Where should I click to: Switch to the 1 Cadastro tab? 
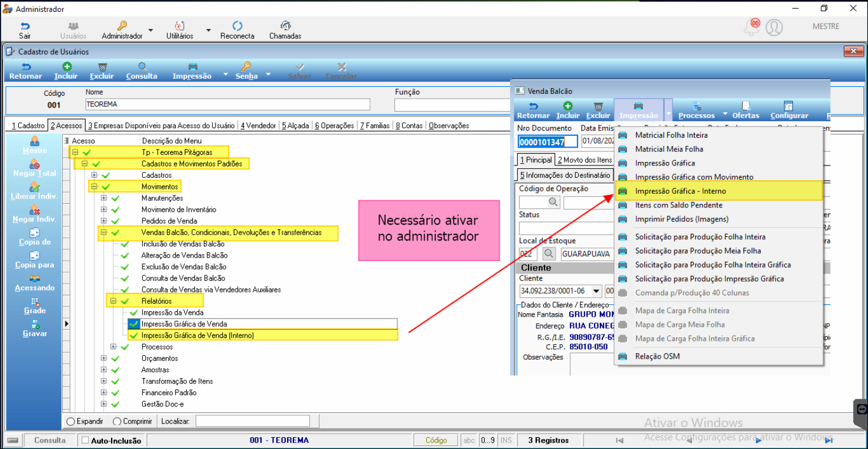[28, 126]
